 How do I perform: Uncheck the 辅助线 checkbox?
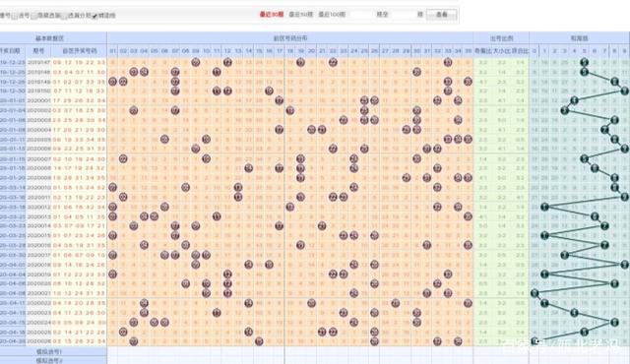tap(94, 16)
